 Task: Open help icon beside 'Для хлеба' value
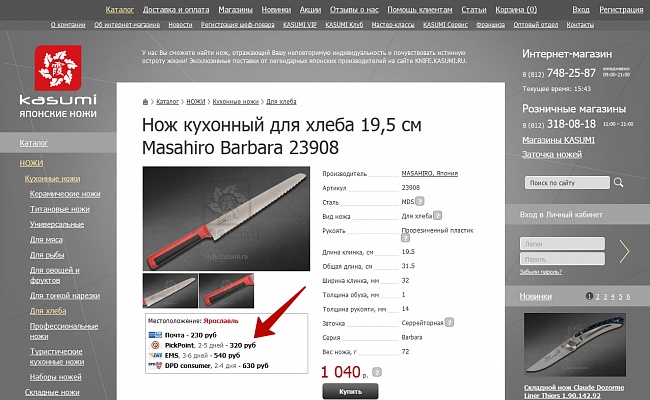pos(436,215)
